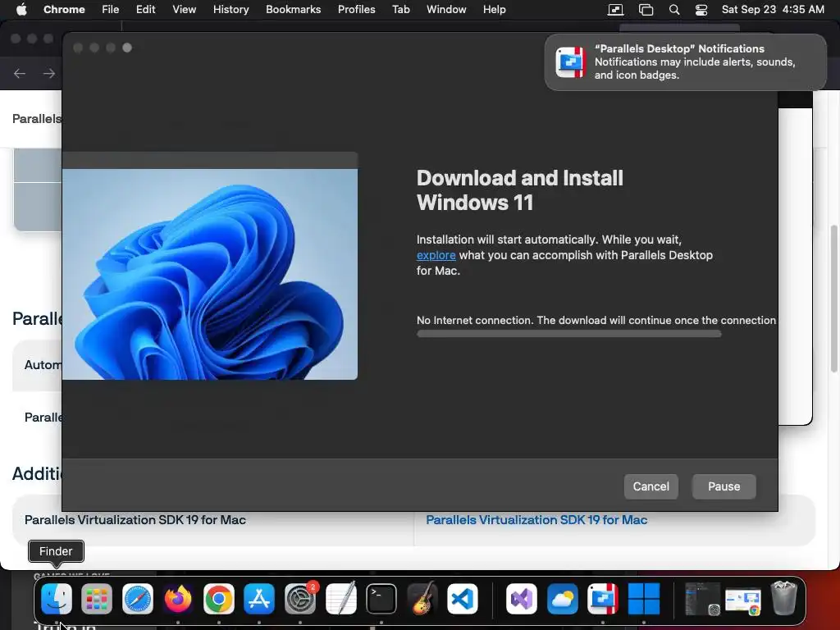
Task: Pause the Windows 11 download
Action: pos(724,486)
